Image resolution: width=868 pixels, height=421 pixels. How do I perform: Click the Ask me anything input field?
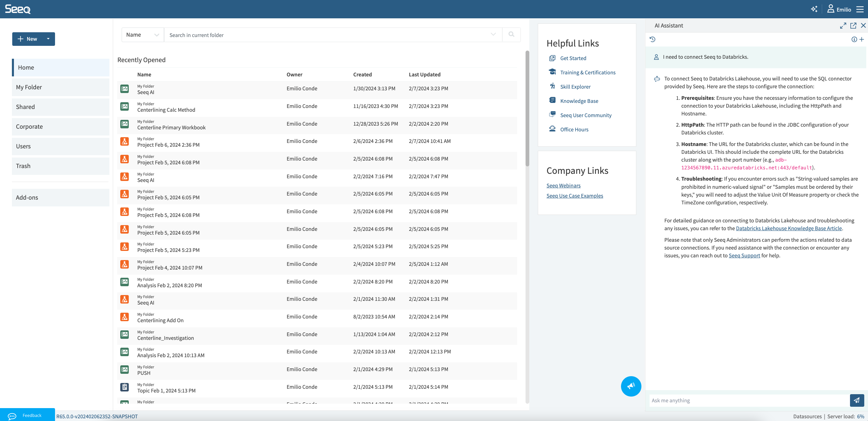pyautogui.click(x=748, y=400)
